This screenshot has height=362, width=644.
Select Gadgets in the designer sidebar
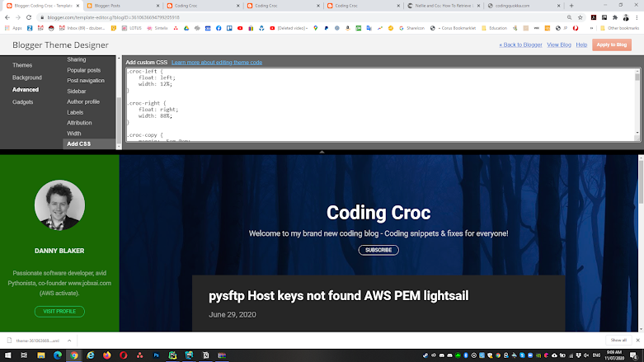(22, 102)
